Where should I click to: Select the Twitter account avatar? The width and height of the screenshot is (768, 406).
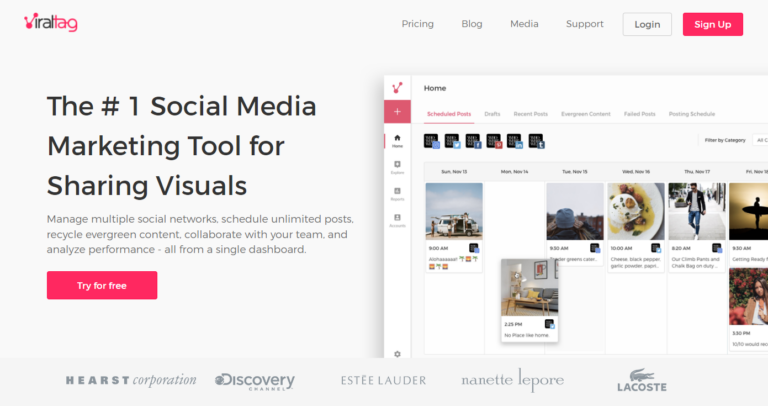point(453,141)
